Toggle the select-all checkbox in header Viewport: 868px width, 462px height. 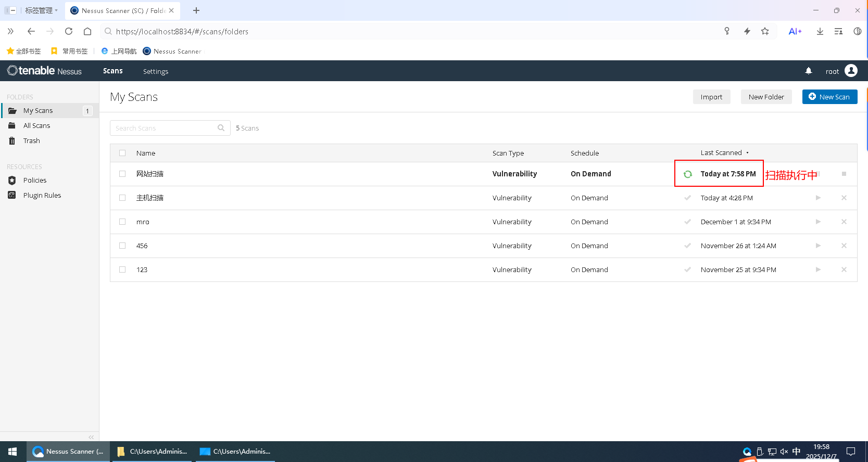click(x=122, y=153)
